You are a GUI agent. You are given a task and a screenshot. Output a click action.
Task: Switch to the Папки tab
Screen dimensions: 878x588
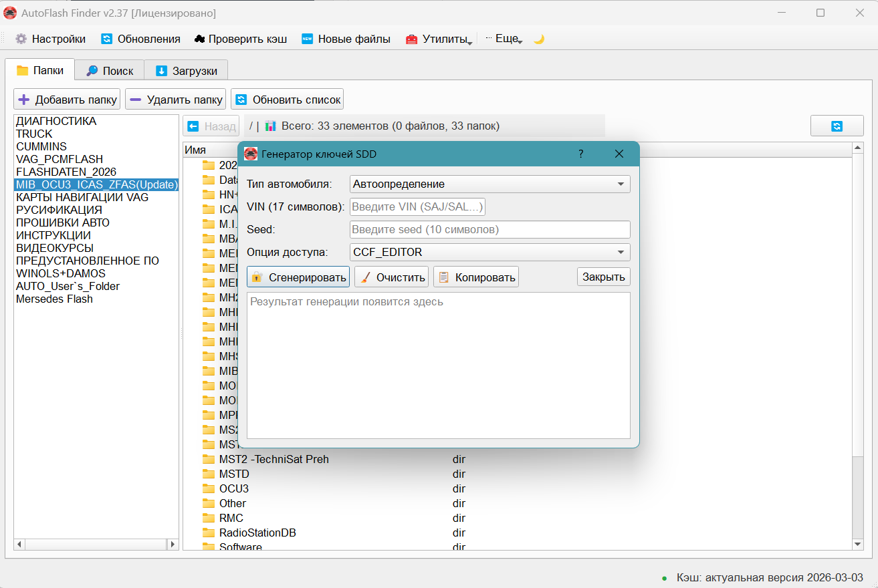pos(40,70)
